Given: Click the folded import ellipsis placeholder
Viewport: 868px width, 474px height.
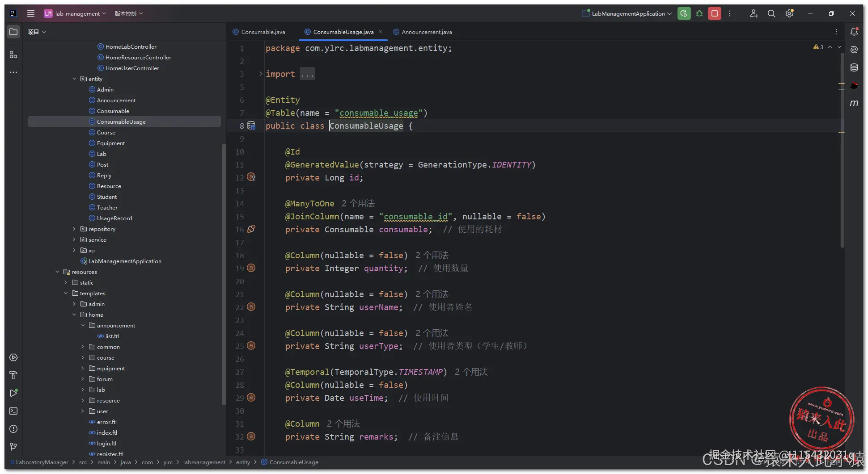Looking at the screenshot, I should coord(307,74).
